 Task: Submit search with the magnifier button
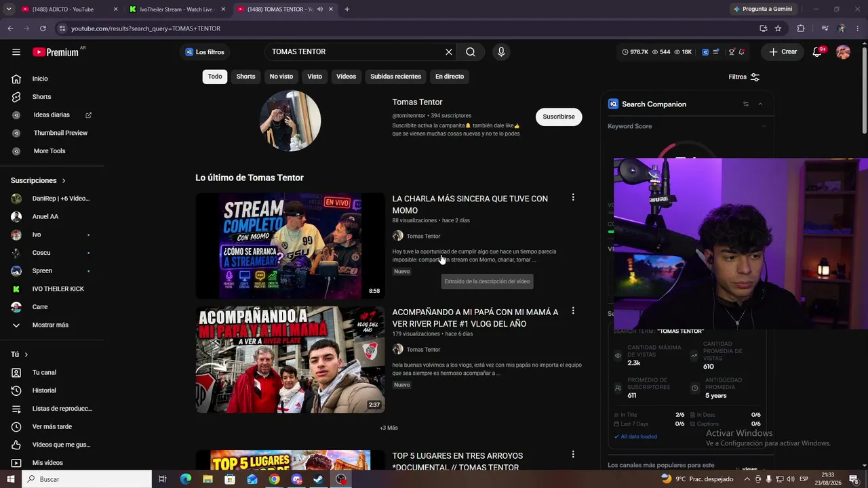[x=471, y=52]
